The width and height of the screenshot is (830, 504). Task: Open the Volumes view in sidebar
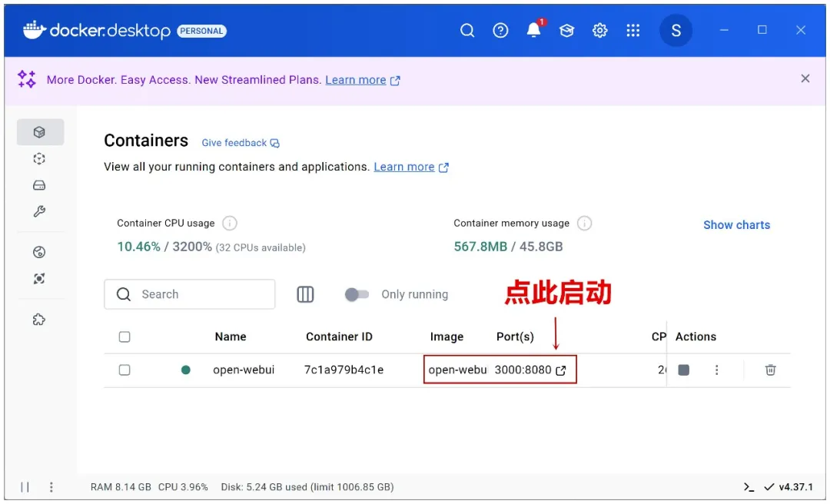click(x=39, y=185)
